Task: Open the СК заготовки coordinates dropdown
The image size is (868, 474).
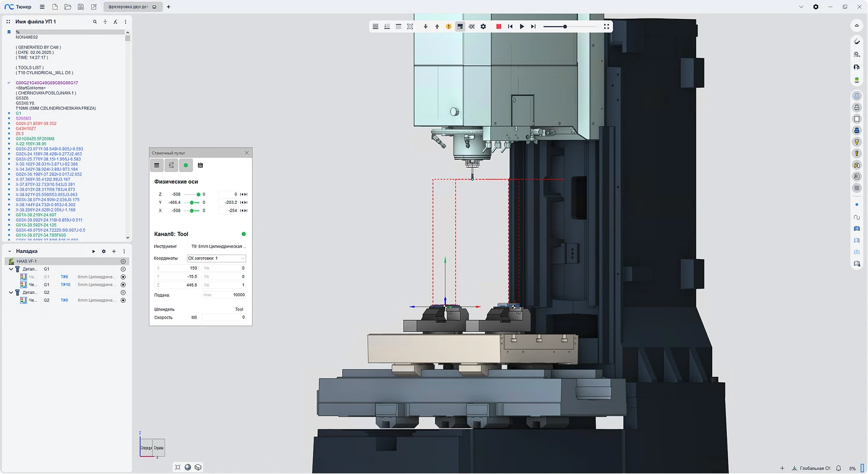Action: click(x=216, y=258)
